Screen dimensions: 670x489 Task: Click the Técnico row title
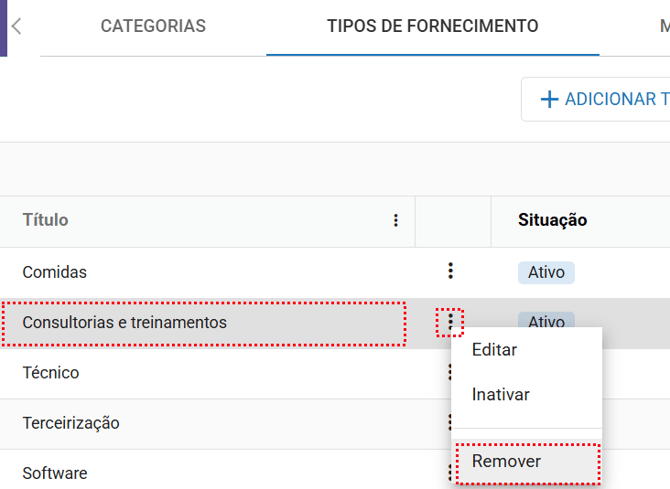(51, 373)
